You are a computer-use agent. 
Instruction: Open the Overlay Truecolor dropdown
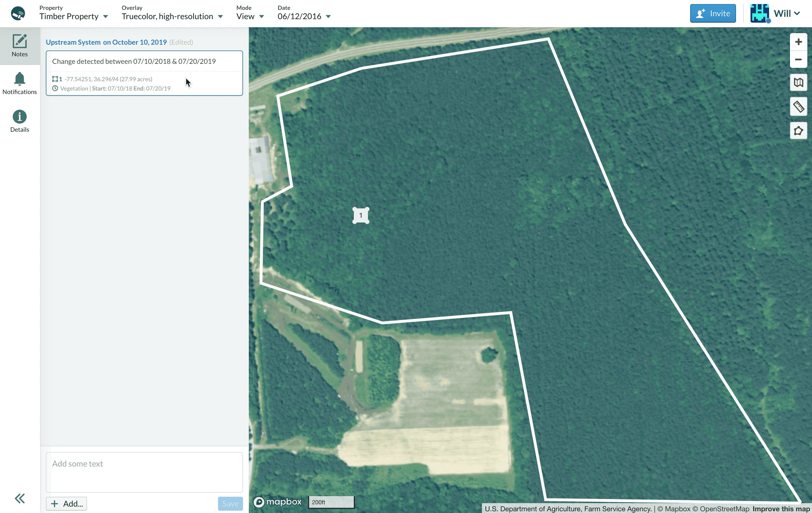click(172, 16)
